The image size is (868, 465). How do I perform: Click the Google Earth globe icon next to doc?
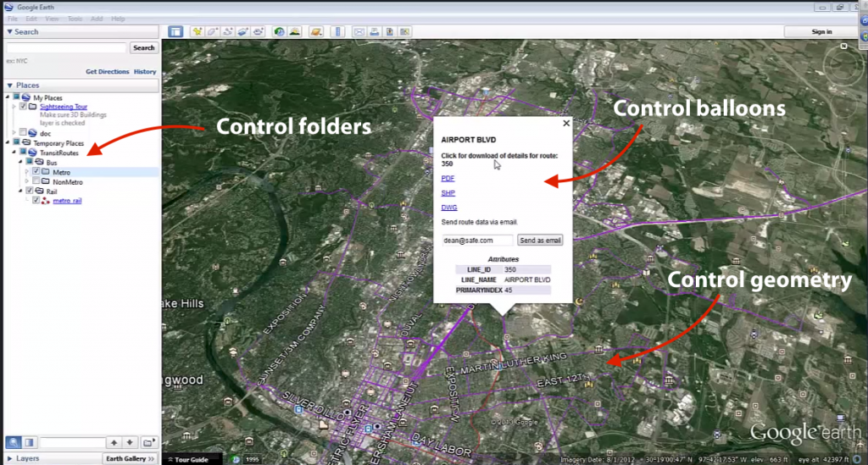(x=33, y=133)
